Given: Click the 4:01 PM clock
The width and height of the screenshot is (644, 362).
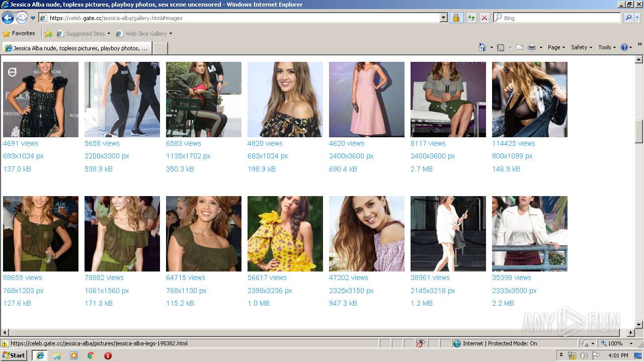Looking at the screenshot, I should point(618,355).
